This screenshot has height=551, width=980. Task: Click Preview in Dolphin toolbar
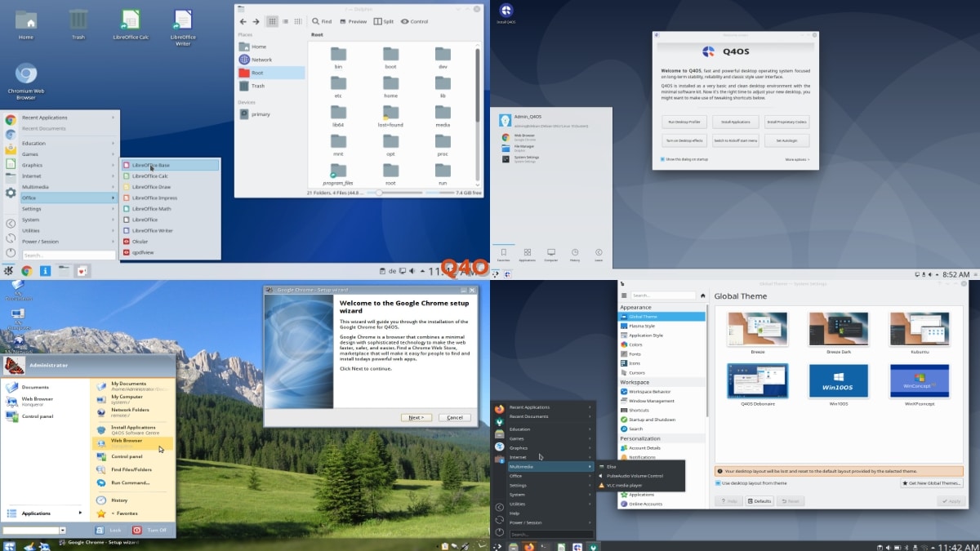353,21
